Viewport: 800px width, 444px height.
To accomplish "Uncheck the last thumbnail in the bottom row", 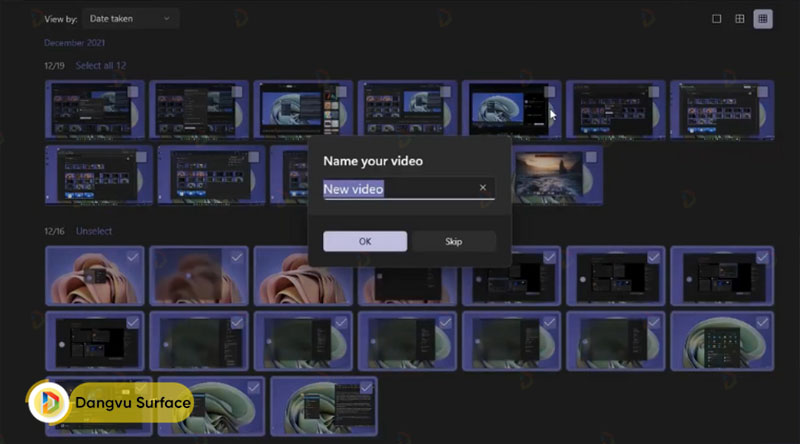I will [x=366, y=388].
